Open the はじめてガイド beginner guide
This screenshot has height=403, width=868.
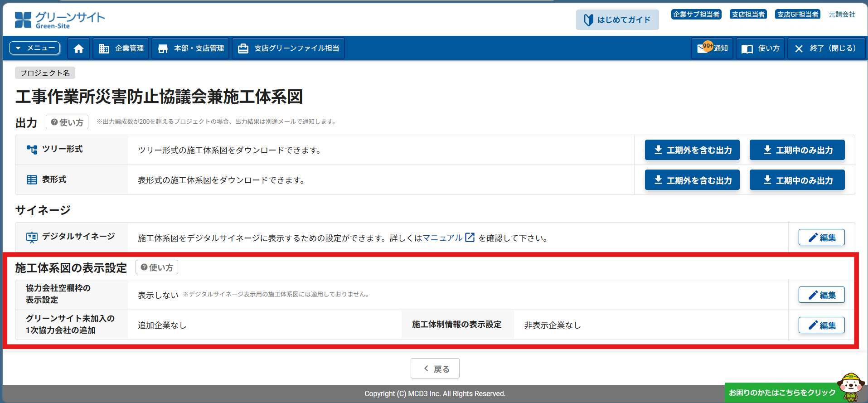[617, 20]
